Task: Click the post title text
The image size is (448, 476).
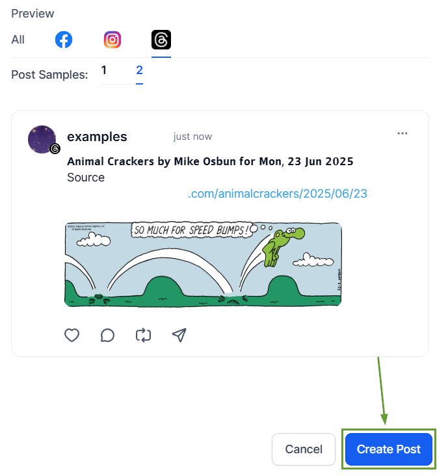Action: [210, 161]
